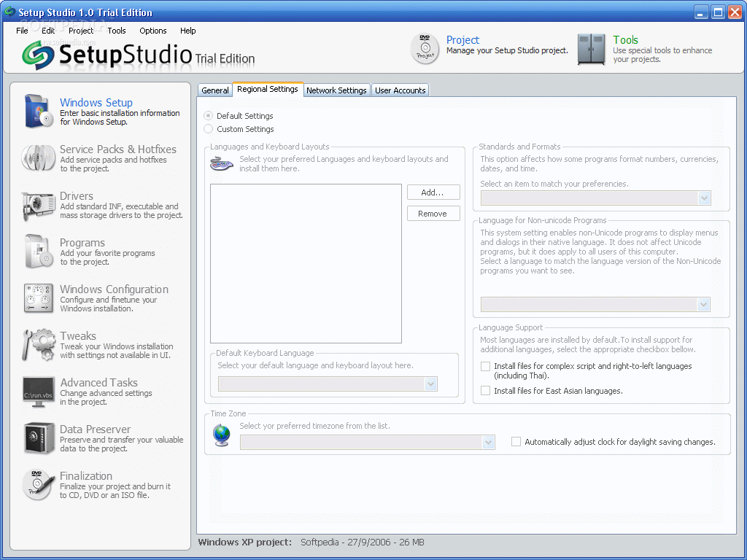Click the Windows Configuration gauges icon
The height and width of the screenshot is (560, 747).
[38, 298]
